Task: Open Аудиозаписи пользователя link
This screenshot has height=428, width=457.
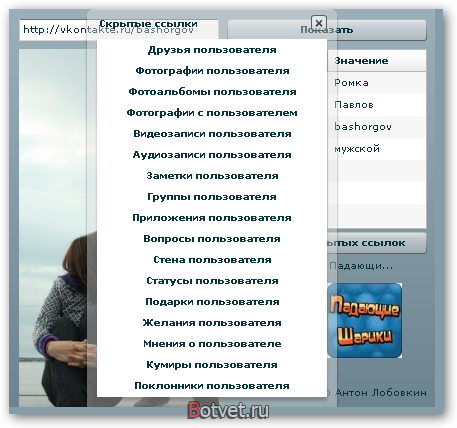Action: tap(212, 155)
